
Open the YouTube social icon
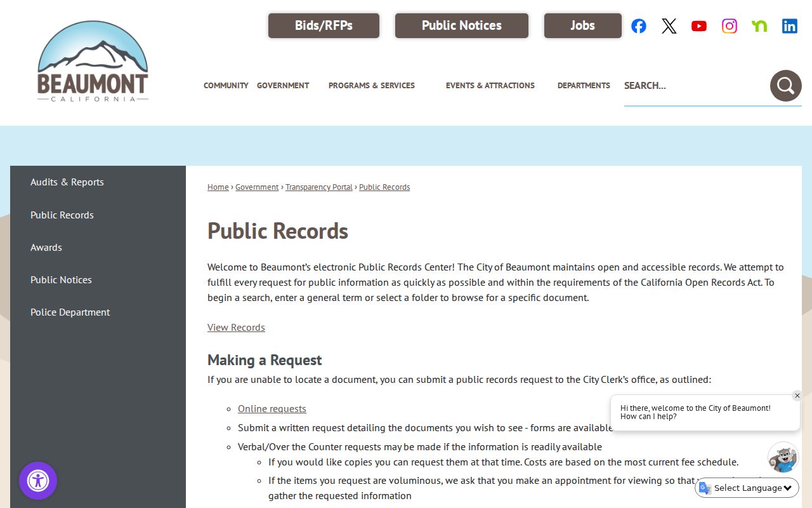[699, 26]
